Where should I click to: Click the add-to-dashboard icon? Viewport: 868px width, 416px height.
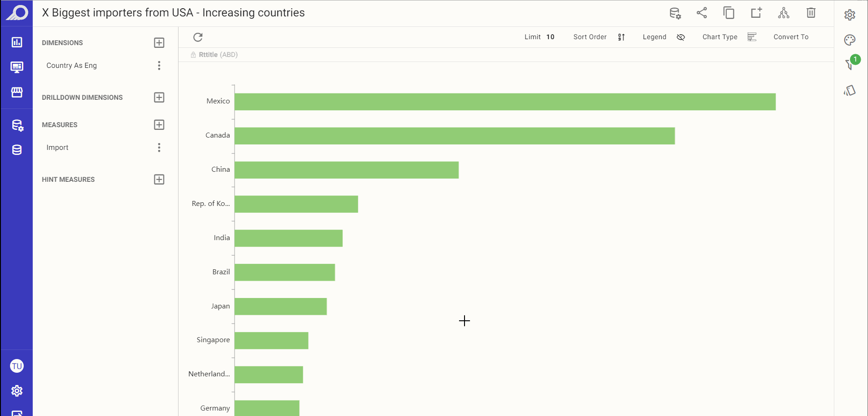coord(756,13)
